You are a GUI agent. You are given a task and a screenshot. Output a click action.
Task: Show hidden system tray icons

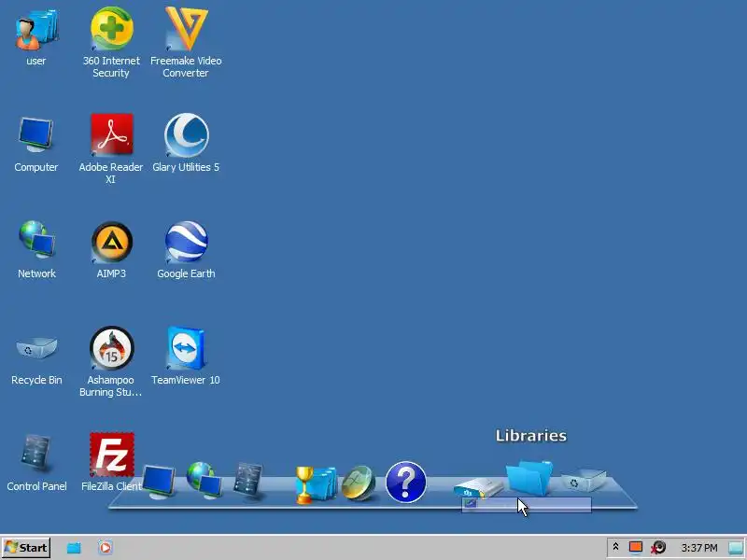pos(615,547)
